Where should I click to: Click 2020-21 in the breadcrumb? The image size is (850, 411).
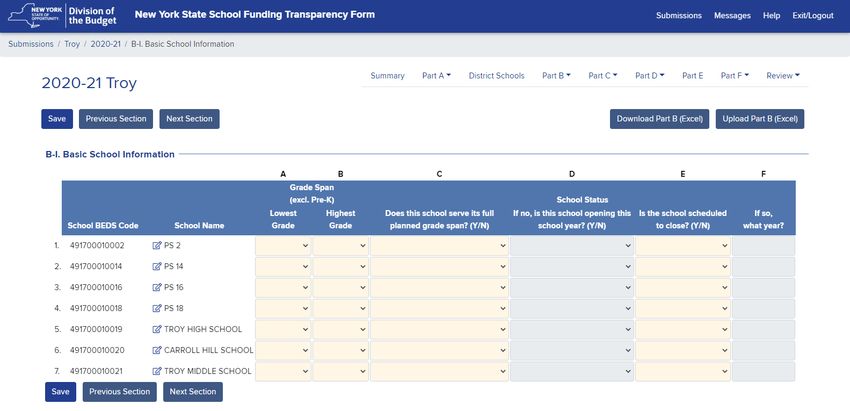(x=105, y=44)
